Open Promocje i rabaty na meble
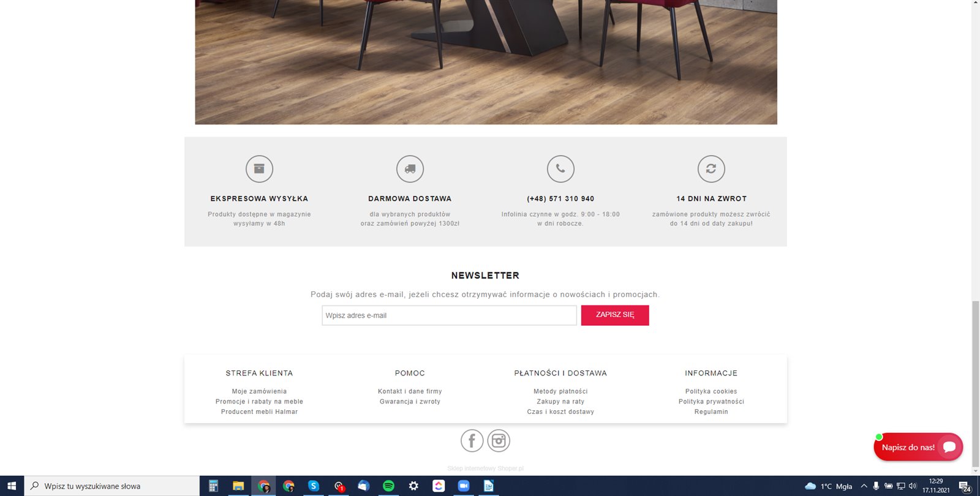Screen dimensions: 980x496 [259, 402]
